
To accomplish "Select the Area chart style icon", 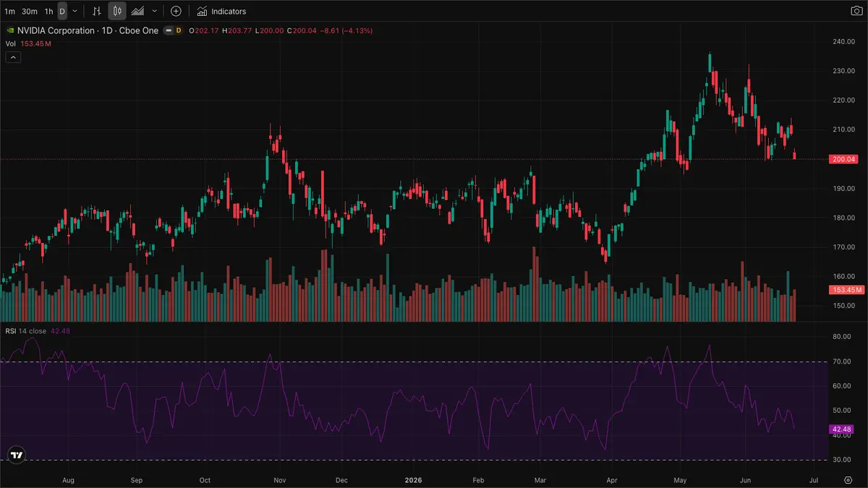I will (x=137, y=12).
